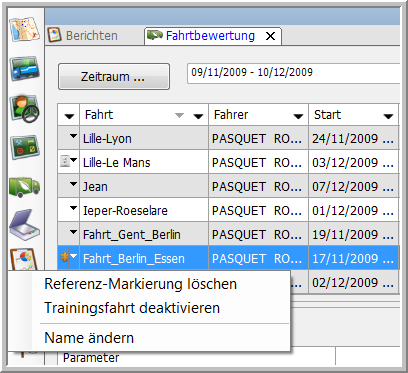Choose Name ändern in context menu

click(x=89, y=338)
